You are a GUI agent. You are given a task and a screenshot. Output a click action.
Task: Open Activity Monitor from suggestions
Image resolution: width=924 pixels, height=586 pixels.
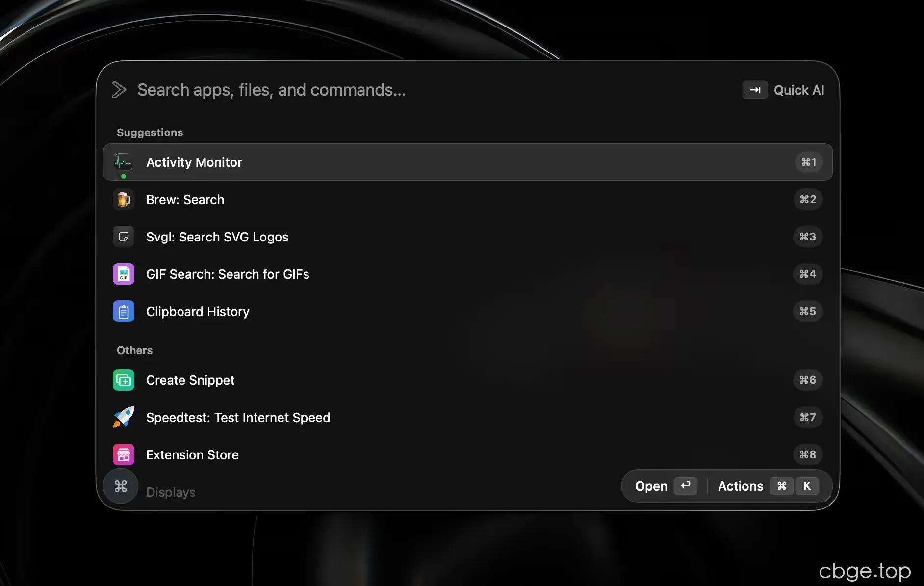pos(468,162)
